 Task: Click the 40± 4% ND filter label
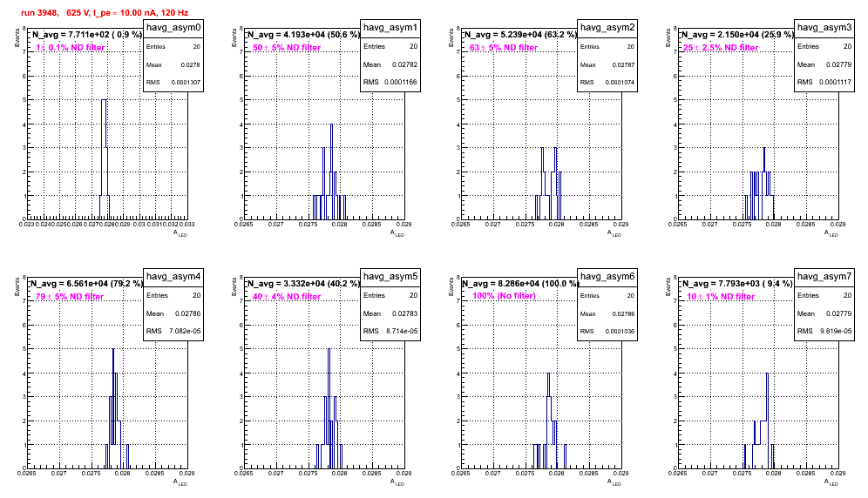(x=287, y=297)
